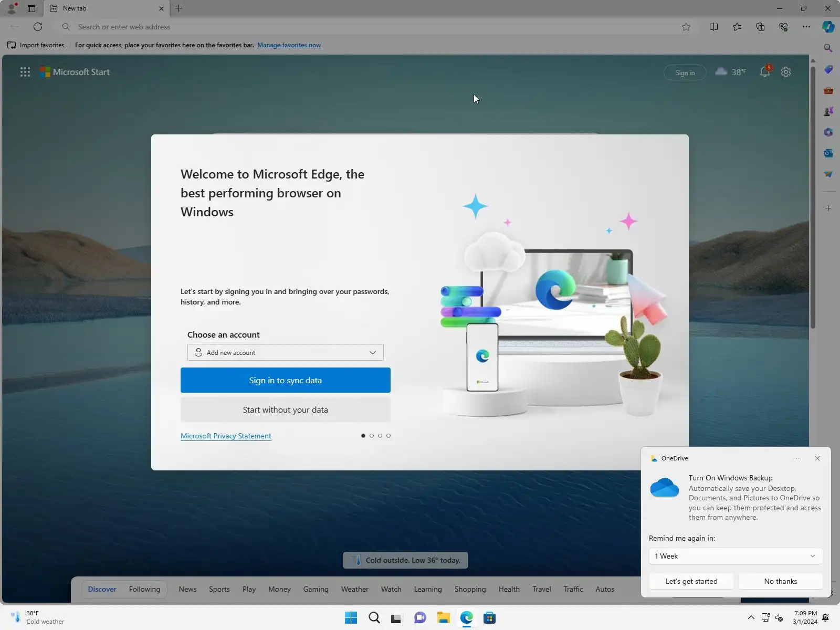The width and height of the screenshot is (840, 630).
Task: Open the Shopping category
Action: tap(470, 589)
